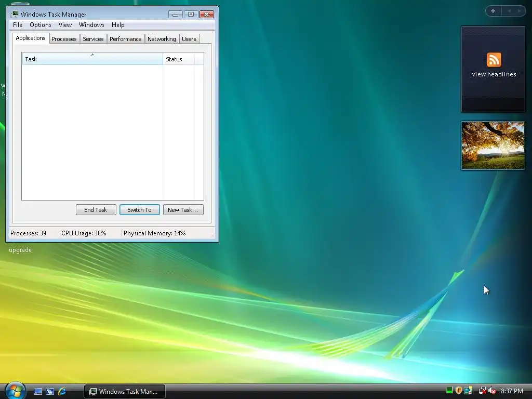Click Windows Task Manager taskbar button
Viewport: 532px width, 399px height.
125,392
